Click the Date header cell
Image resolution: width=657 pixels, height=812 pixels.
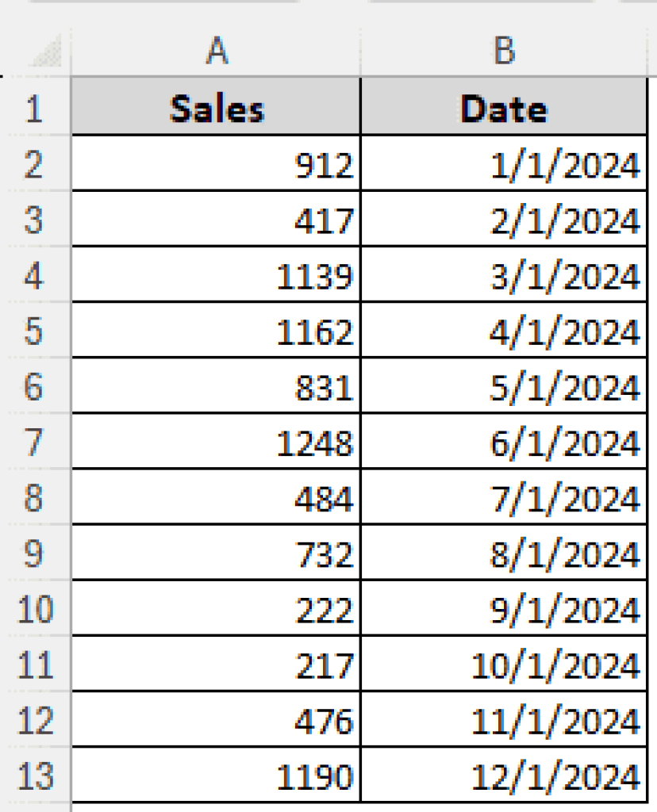505,109
